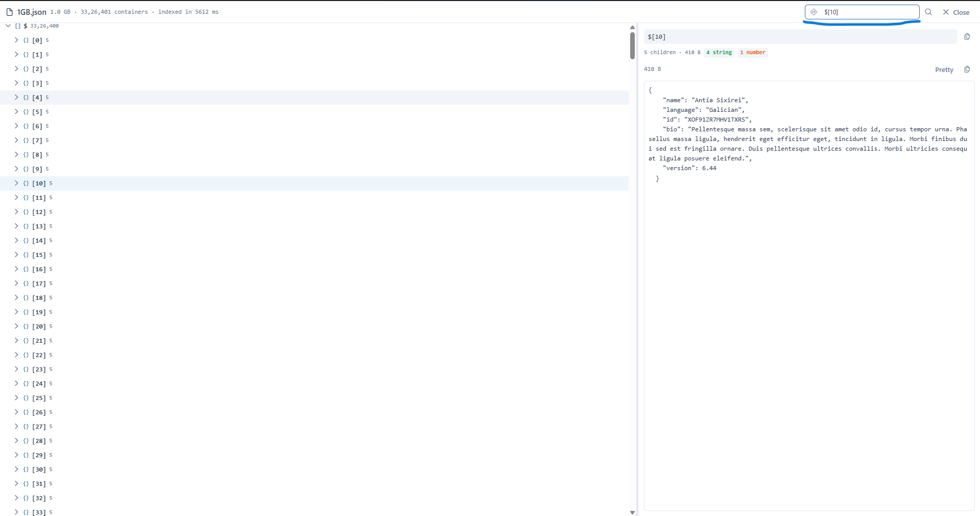Expand the [2] object node

pos(16,68)
